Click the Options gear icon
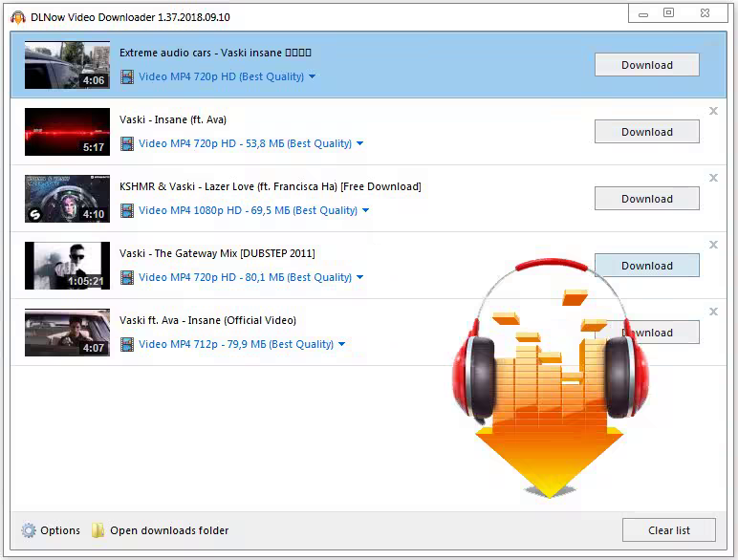This screenshot has width=738, height=560. (x=29, y=530)
